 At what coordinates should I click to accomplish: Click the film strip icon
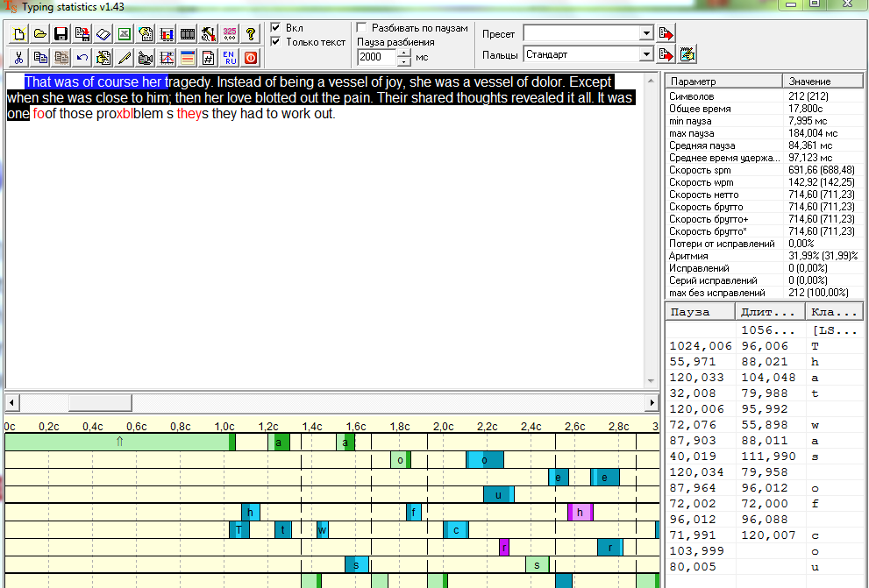[188, 34]
